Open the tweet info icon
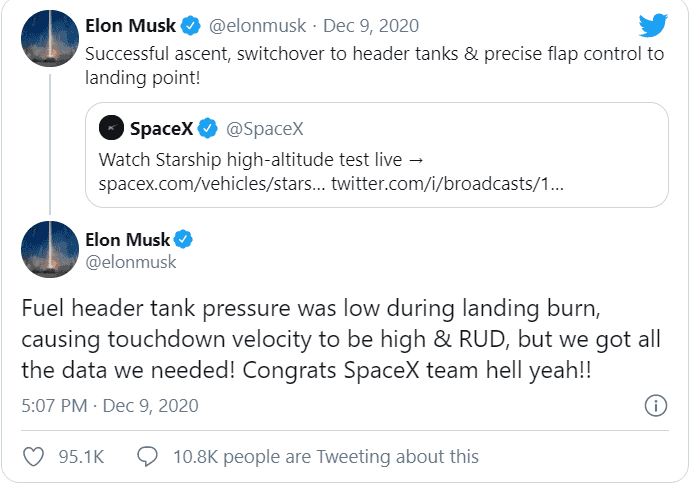 655,405
